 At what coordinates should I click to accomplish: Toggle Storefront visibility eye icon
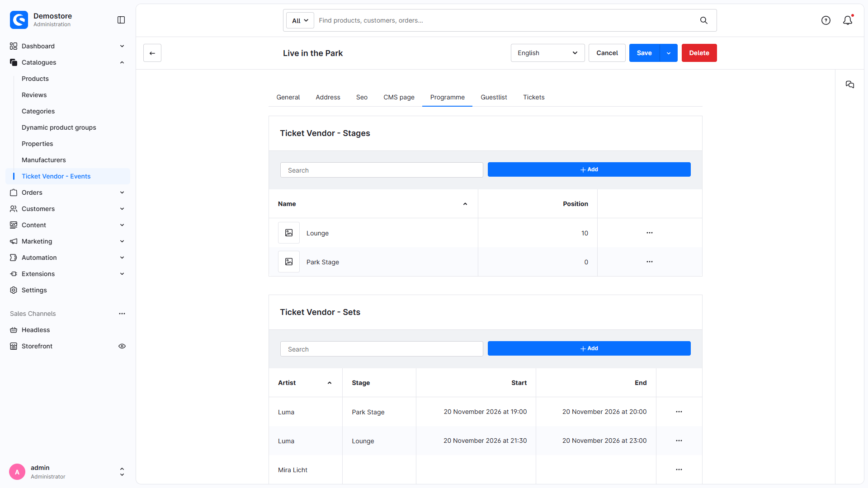[x=122, y=346]
